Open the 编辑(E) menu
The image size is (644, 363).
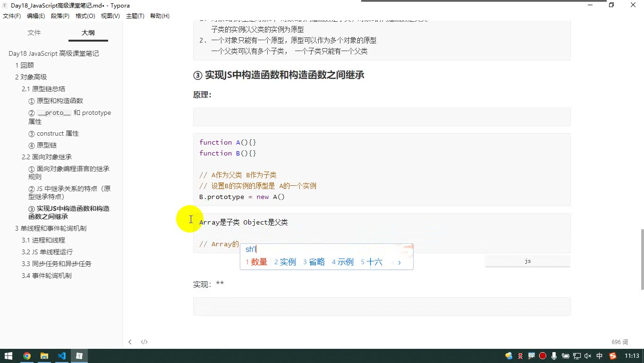(36, 16)
